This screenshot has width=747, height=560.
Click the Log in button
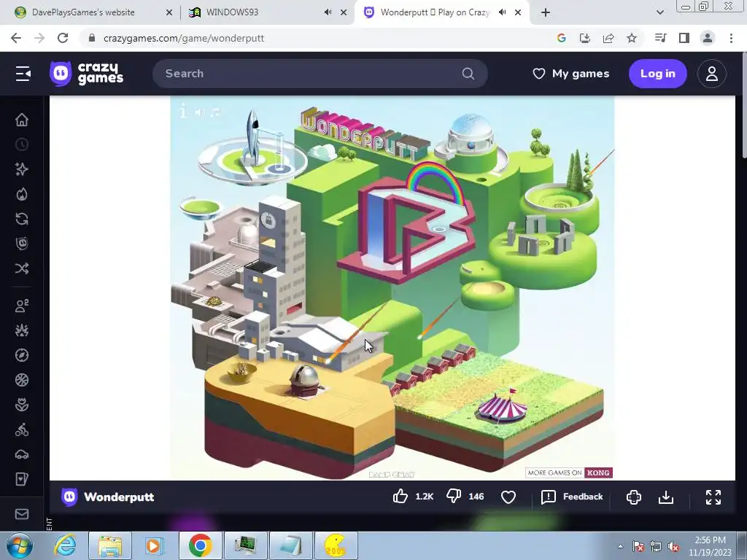tap(657, 74)
